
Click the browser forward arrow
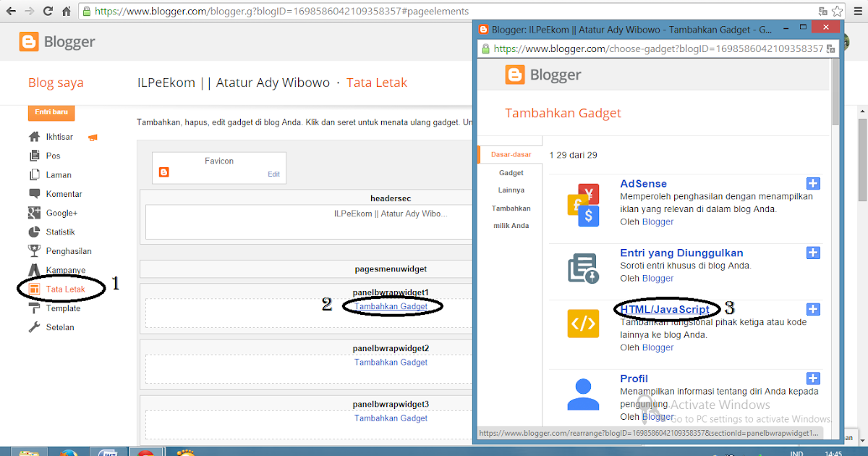[28, 11]
